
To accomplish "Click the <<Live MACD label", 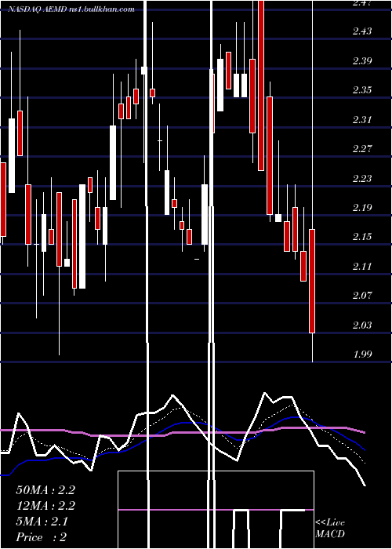I will [x=330, y=529].
